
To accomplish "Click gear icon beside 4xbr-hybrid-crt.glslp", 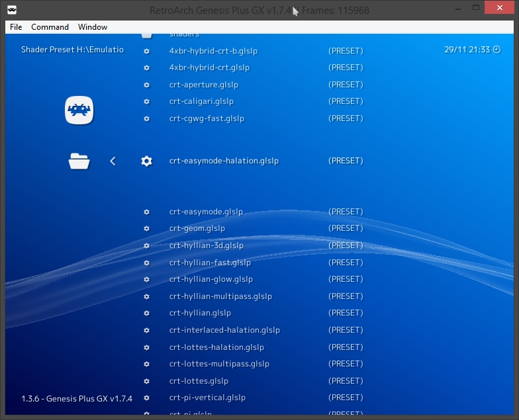I will [x=147, y=67].
